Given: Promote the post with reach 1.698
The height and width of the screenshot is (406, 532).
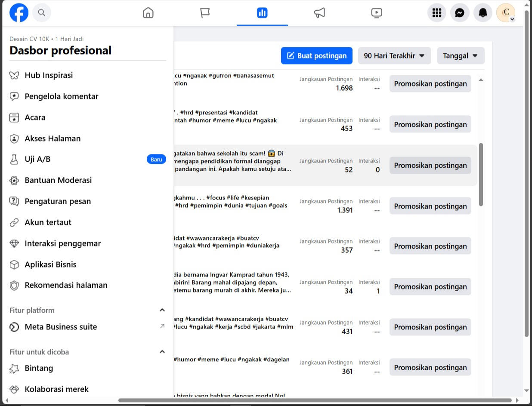Looking at the screenshot, I should click(x=430, y=83).
